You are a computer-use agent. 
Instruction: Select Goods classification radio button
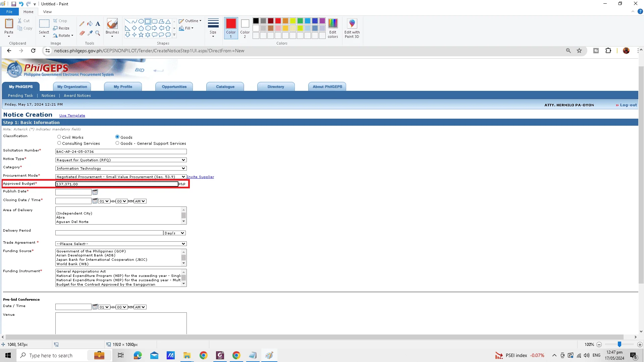pyautogui.click(x=117, y=137)
